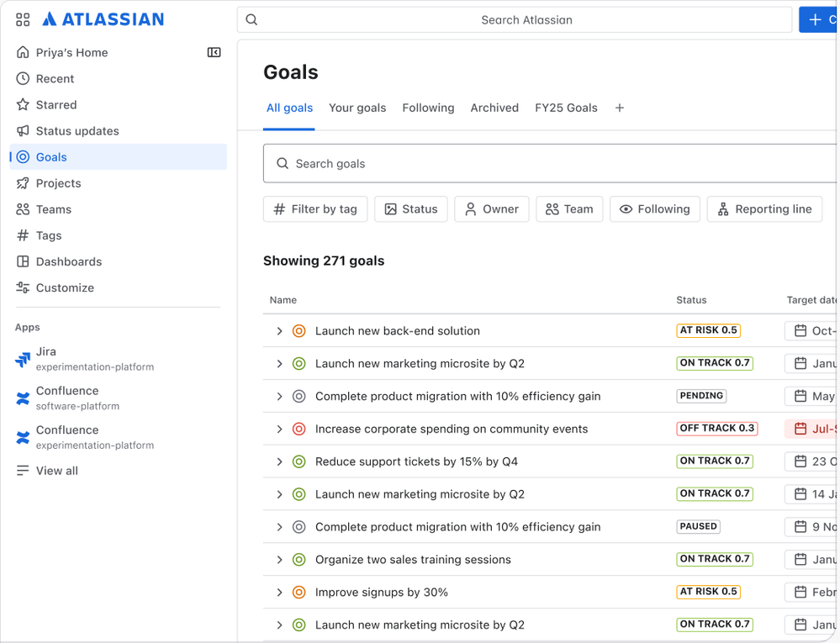
Task: Click the magnifier icon in Search Atlassian bar
Action: tap(251, 20)
